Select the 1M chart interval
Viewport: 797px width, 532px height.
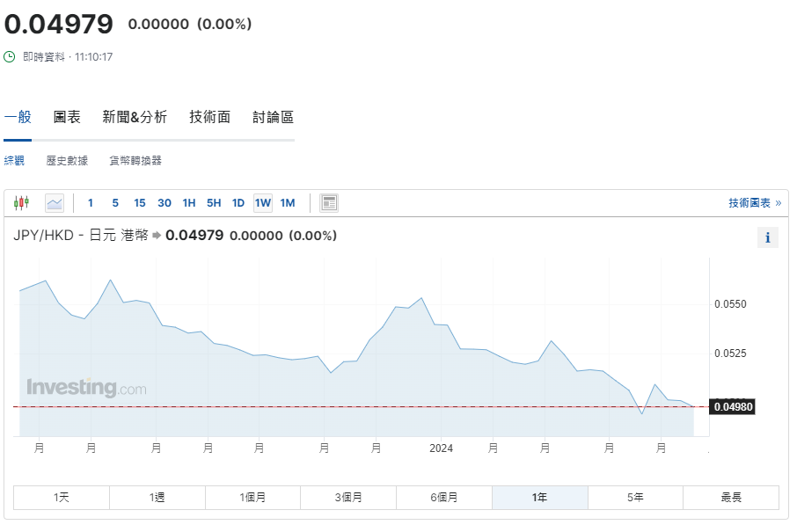pos(288,203)
